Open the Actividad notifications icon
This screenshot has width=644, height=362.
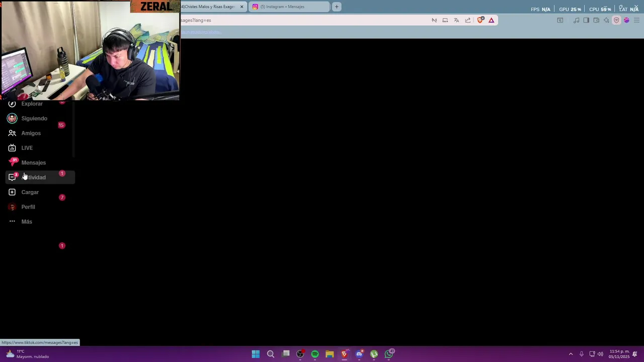(12, 177)
